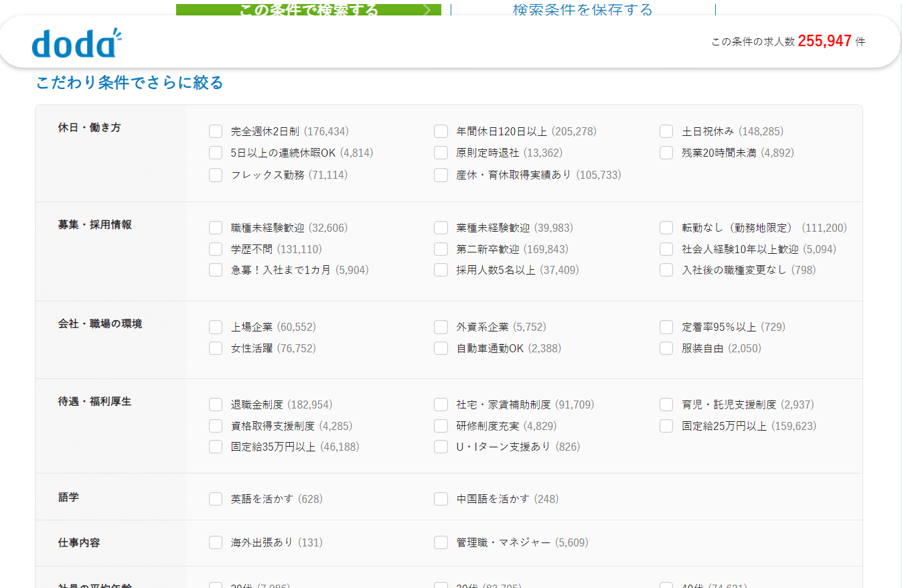This screenshot has width=902, height=588.
Task: Enable 転勤なし（勤務地限定） filter
Action: pos(666,228)
